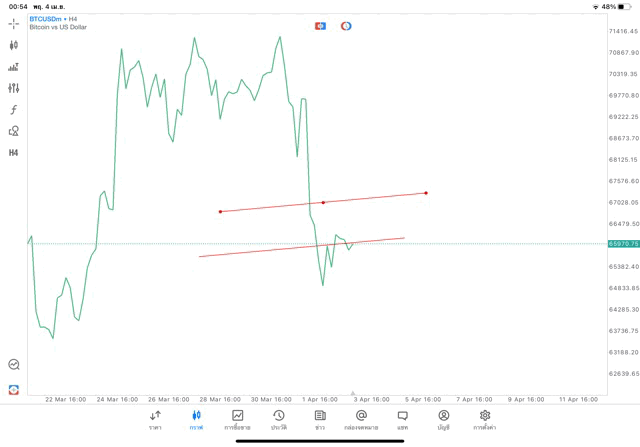The width and height of the screenshot is (640, 447).
Task: Open the Accounts (บัญชี) tab
Action: [443, 419]
